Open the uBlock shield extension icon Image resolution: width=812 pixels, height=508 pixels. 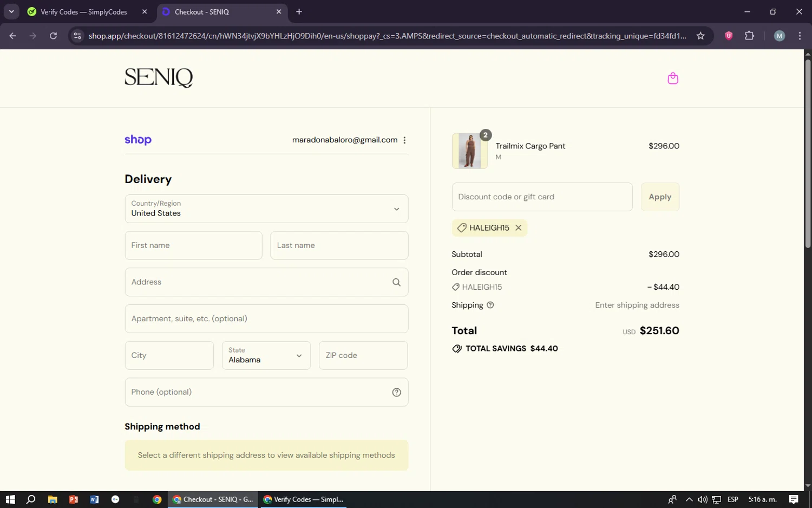(x=729, y=36)
